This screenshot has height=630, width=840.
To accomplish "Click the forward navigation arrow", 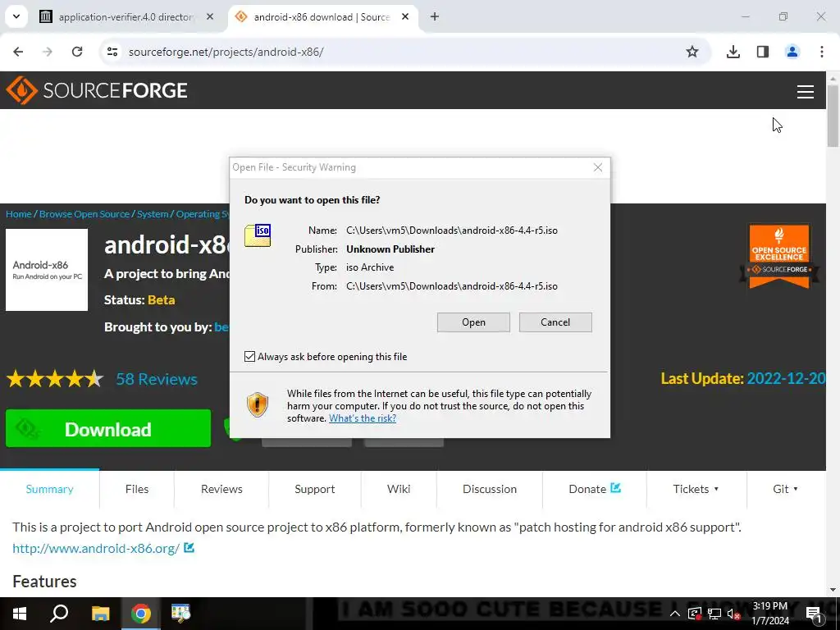I will (48, 52).
